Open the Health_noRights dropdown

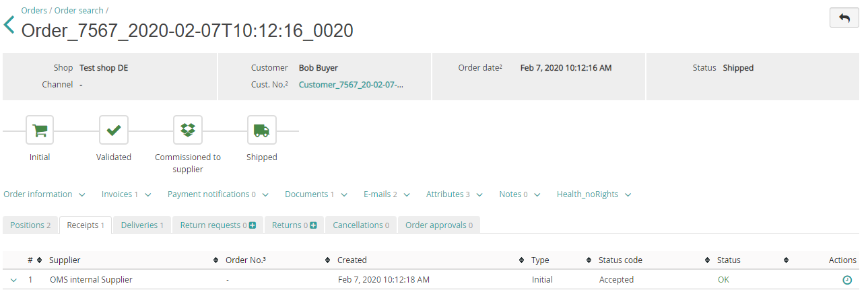coord(594,194)
